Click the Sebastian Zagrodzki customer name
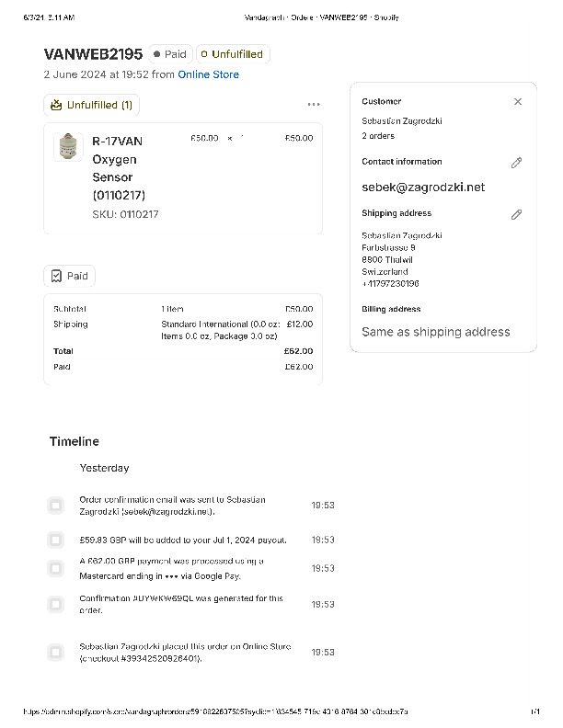Screen dimensions: 563x728 click(403, 121)
